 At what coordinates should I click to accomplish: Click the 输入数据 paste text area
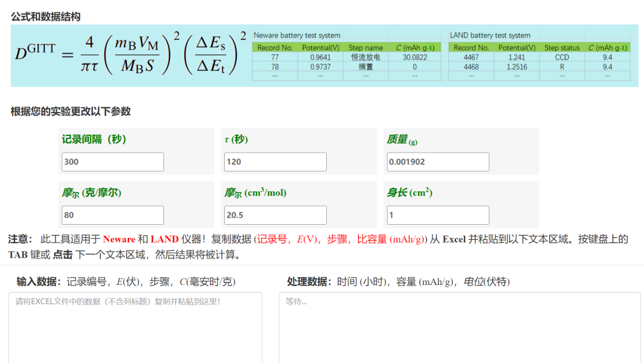135,328
